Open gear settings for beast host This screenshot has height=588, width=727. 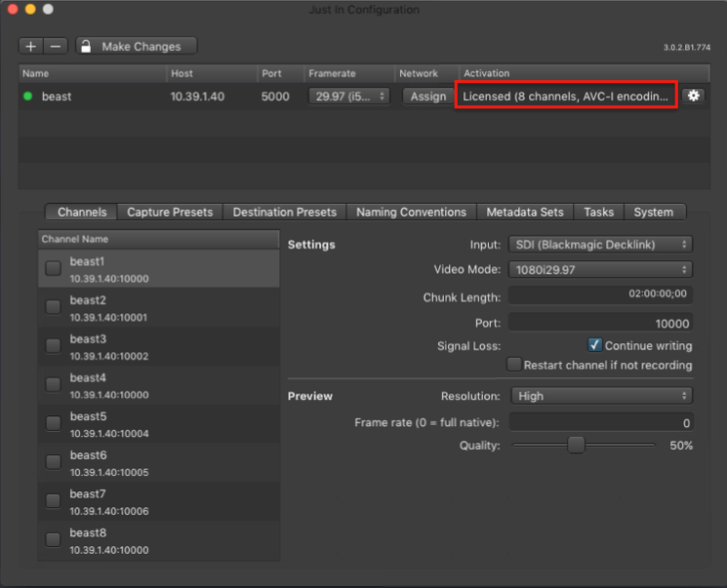pyautogui.click(x=693, y=96)
